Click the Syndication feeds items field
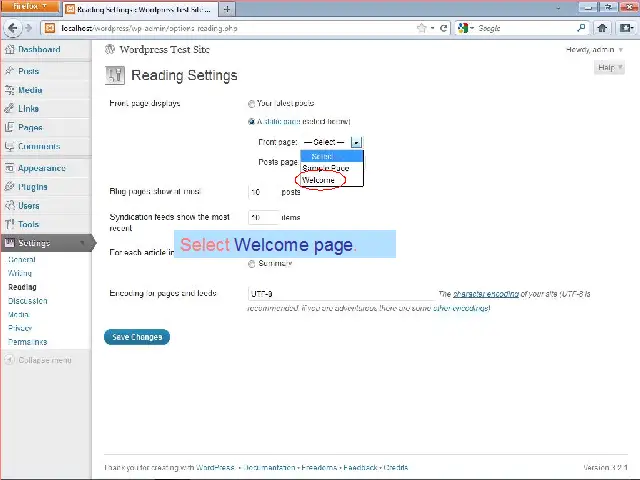640x480 pixels. coord(263,217)
